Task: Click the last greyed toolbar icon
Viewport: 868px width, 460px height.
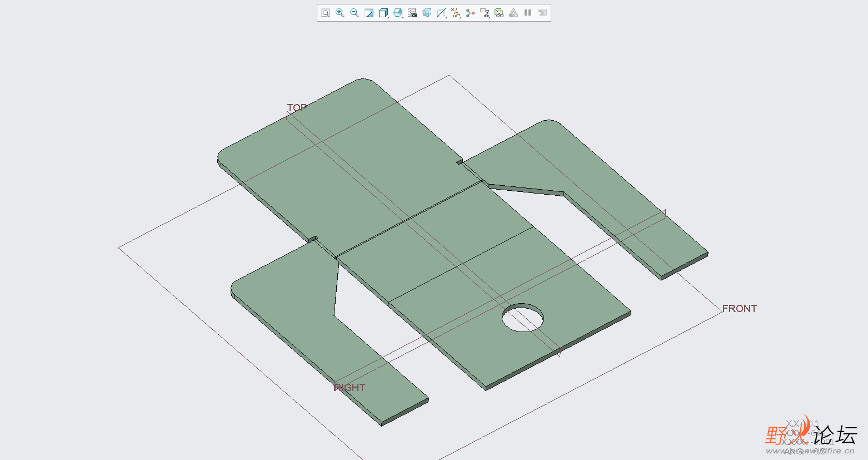Action: pyautogui.click(x=542, y=13)
